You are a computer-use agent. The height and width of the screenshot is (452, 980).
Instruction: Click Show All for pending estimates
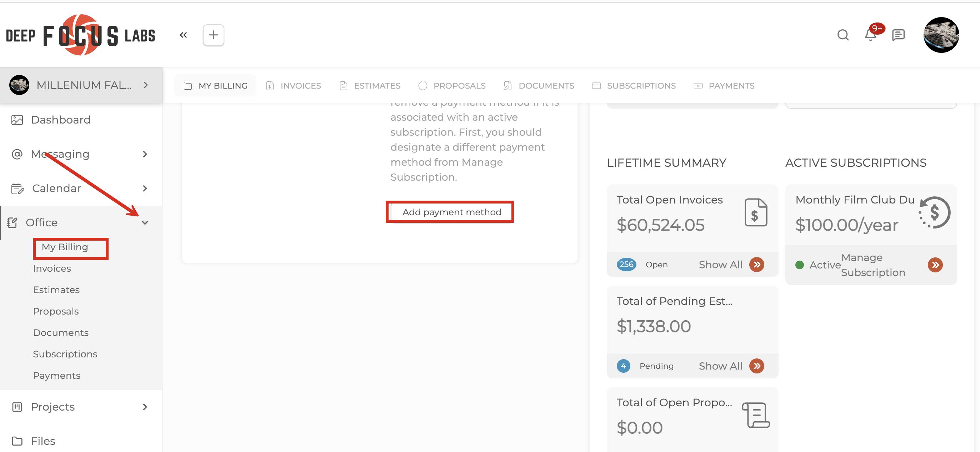coord(720,366)
